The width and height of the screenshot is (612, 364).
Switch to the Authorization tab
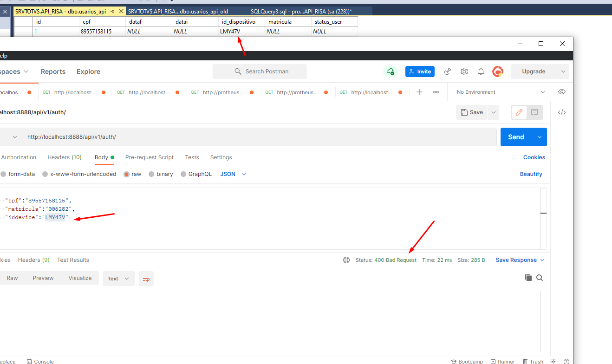[19, 157]
